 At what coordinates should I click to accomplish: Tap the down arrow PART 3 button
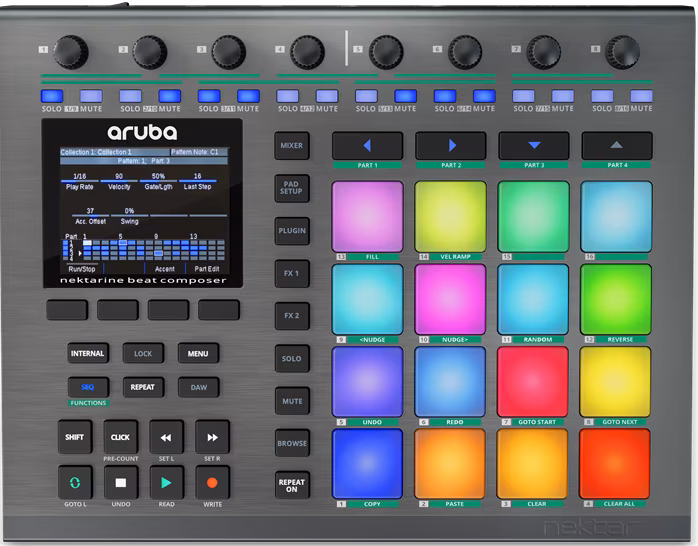534,146
